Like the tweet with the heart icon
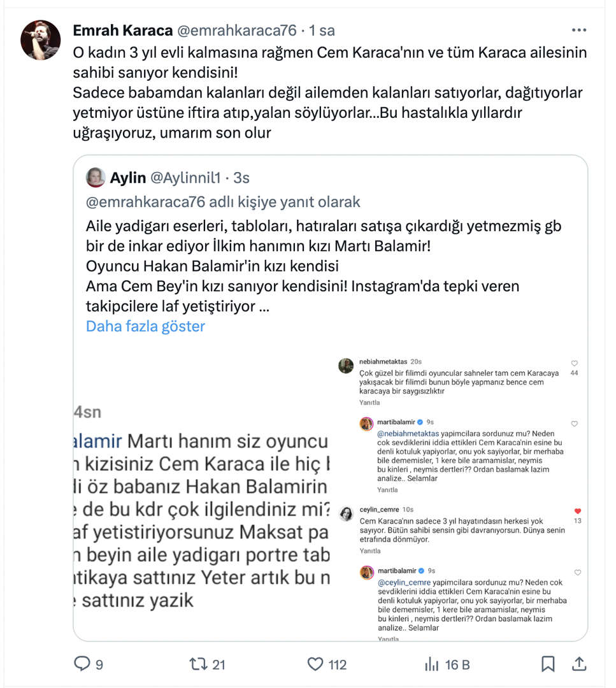 pos(315,664)
